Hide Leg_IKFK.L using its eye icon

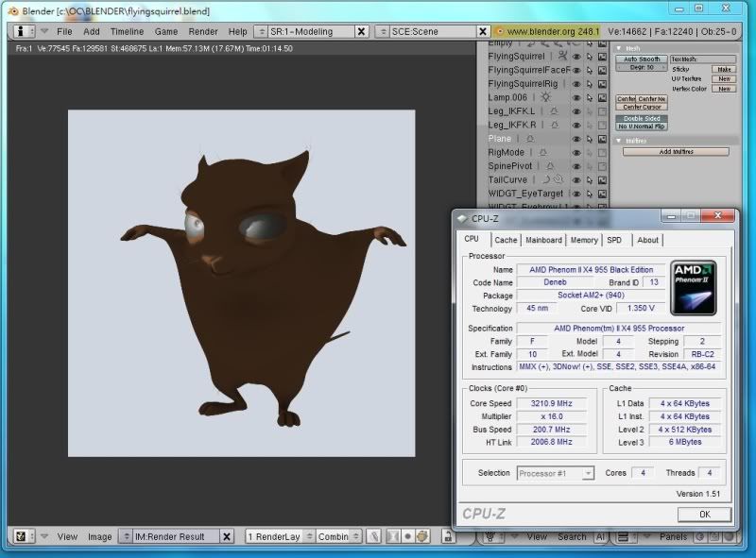(x=576, y=111)
